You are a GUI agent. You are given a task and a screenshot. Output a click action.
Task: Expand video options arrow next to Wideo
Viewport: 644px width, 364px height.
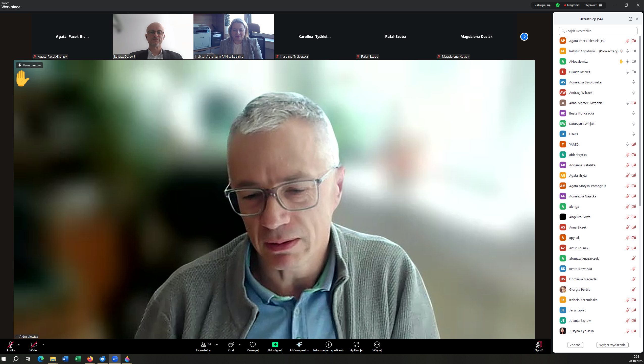coord(43,345)
